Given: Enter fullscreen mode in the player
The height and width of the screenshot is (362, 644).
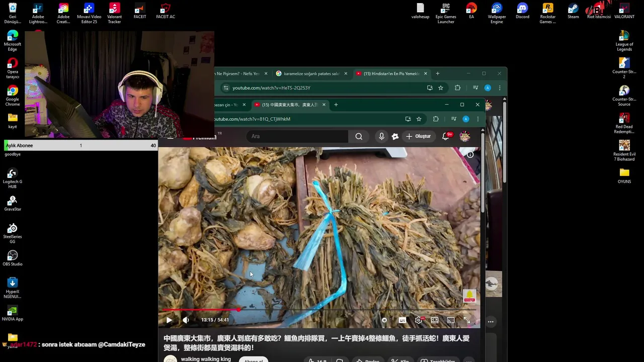Looking at the screenshot, I should coord(467,320).
